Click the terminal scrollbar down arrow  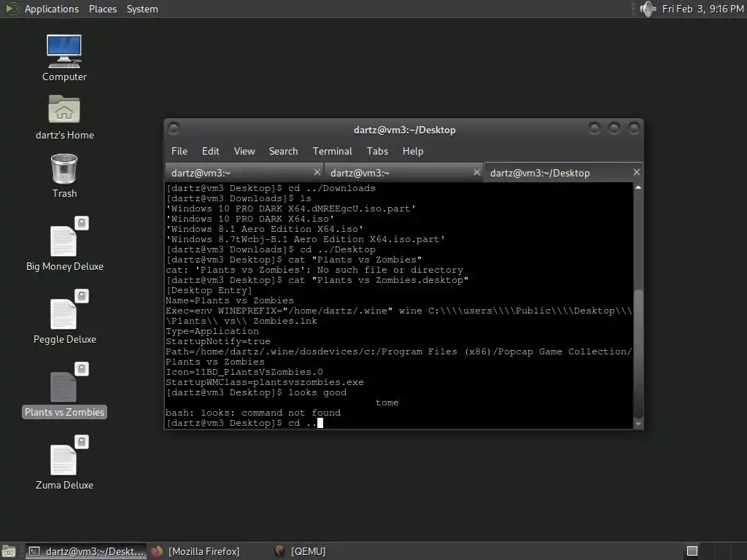coord(638,424)
